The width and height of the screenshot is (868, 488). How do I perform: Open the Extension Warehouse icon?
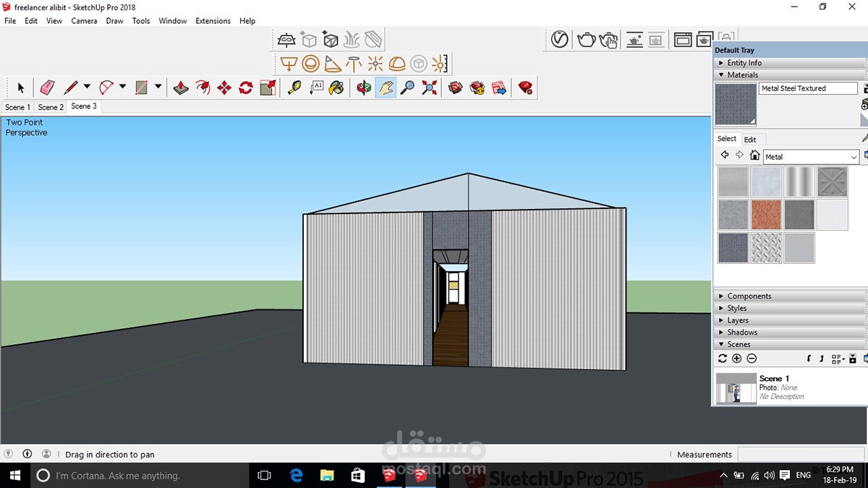click(x=477, y=87)
